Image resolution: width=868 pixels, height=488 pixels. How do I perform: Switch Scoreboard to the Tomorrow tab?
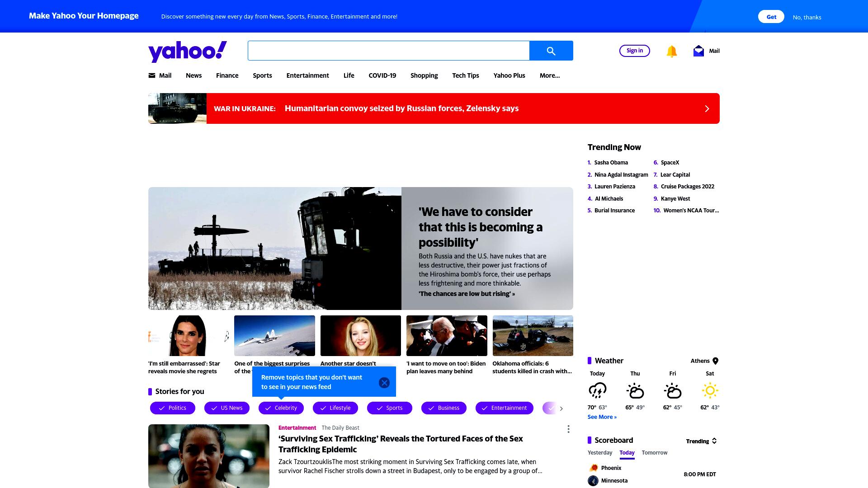point(655,453)
